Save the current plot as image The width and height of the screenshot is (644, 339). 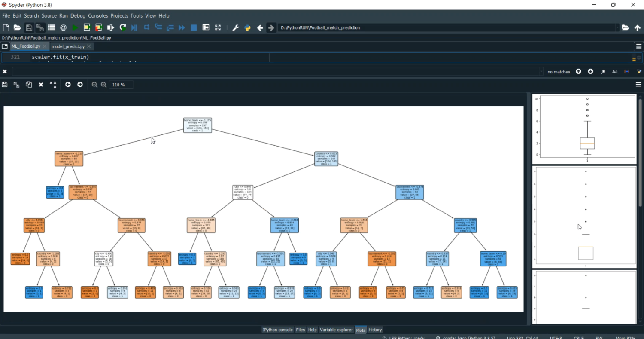(x=5, y=85)
